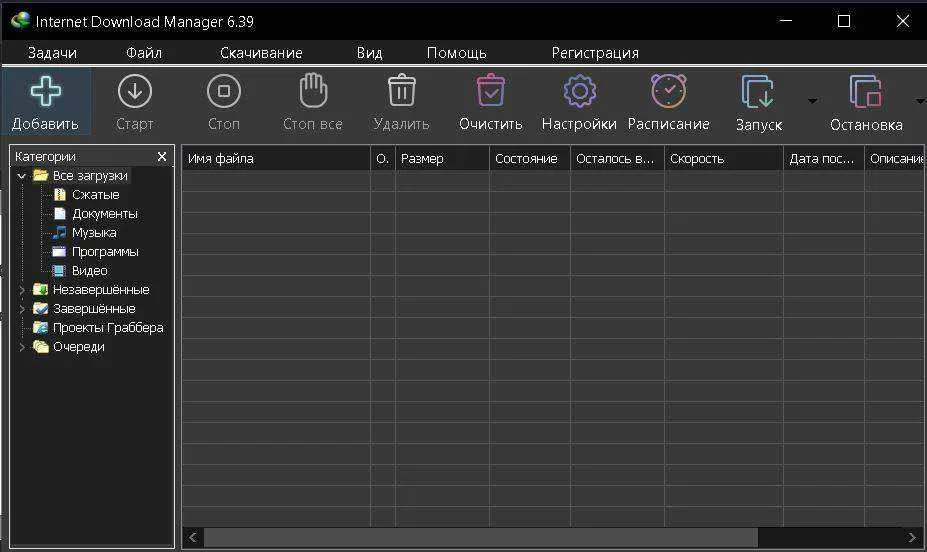927x552 pixels.
Task: Select the Завершённые category label
Action: (x=94, y=309)
